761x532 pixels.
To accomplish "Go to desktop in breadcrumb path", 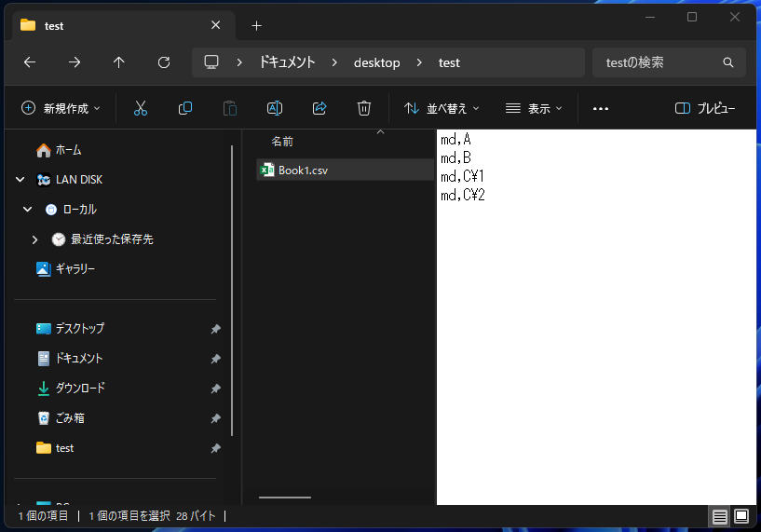I will 377,63.
